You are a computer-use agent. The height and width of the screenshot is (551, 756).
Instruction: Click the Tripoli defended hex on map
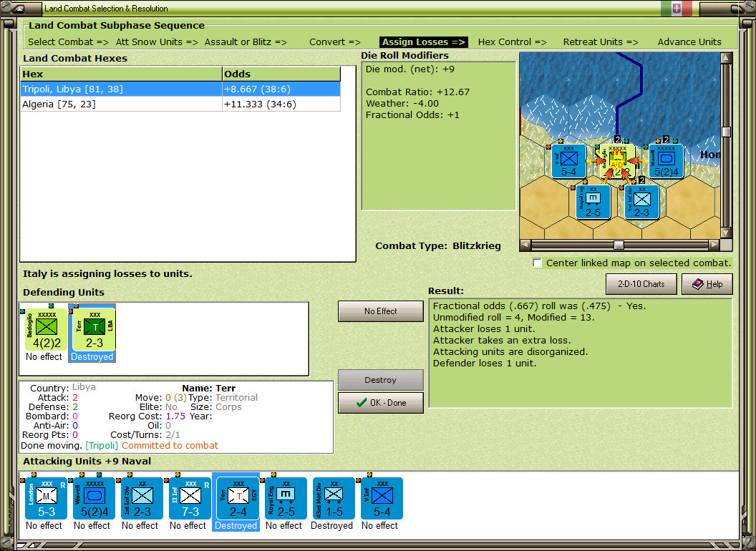click(x=618, y=161)
